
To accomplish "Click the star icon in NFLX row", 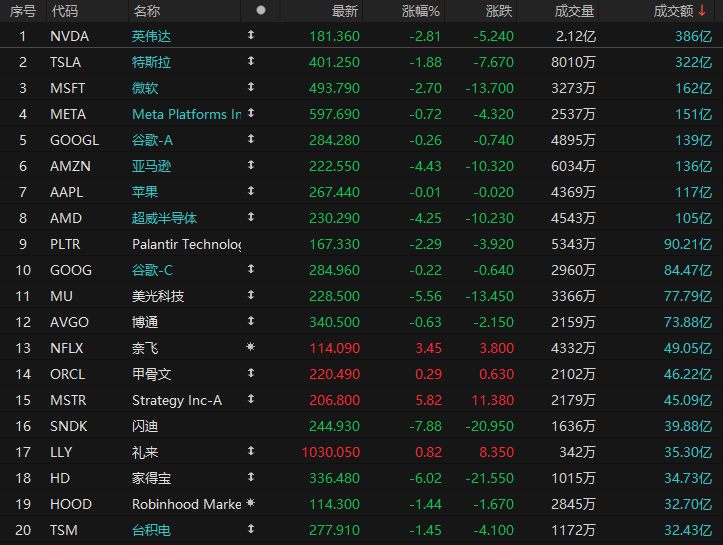I will pyautogui.click(x=251, y=347).
